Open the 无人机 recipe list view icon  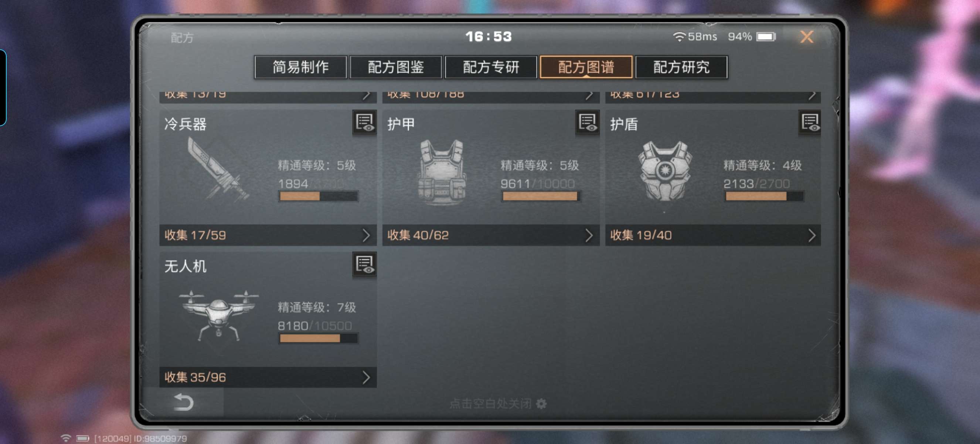click(x=364, y=264)
